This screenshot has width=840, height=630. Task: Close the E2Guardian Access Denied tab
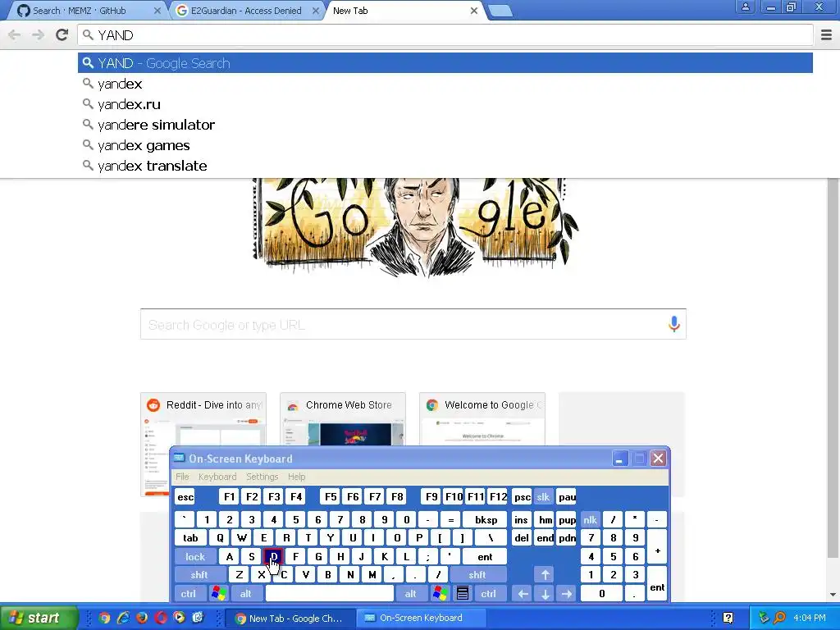(x=316, y=11)
